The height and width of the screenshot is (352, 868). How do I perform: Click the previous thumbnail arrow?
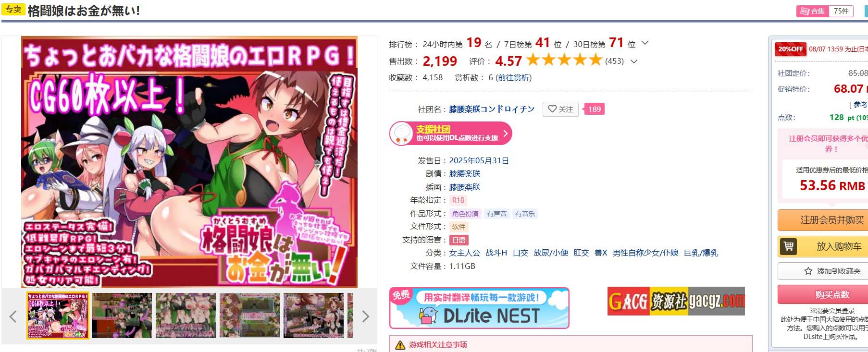[x=13, y=316]
